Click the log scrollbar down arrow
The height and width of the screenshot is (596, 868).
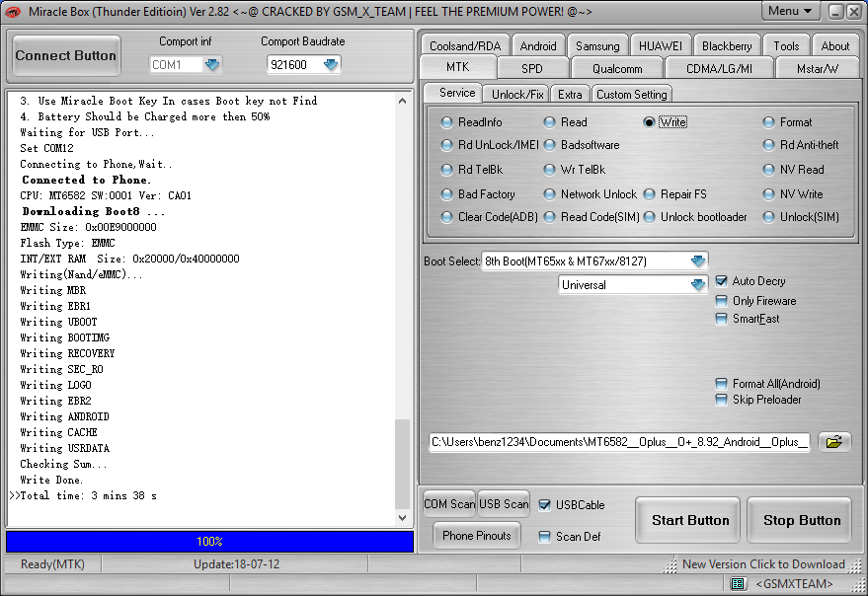[x=403, y=518]
